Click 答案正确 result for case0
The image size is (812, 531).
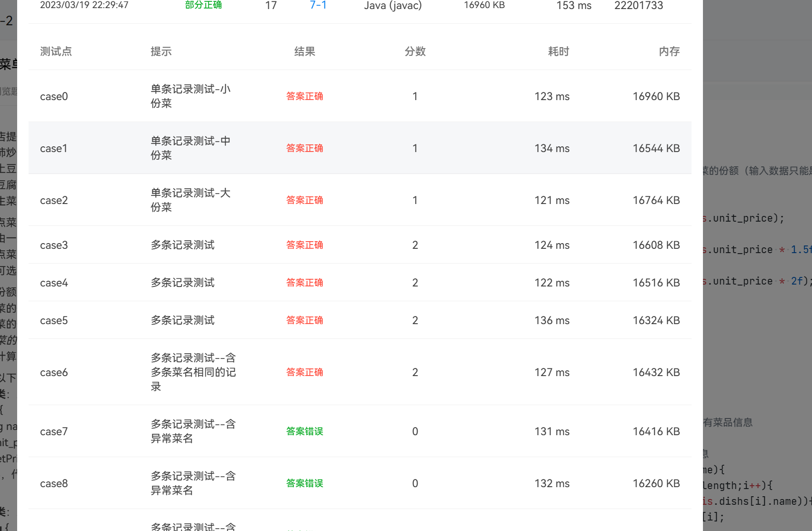(x=304, y=96)
